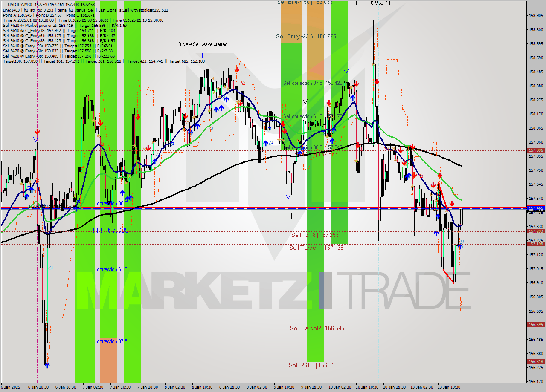546x392 pixels.
Task: Click the blue 157.465 current price tag
Action: pos(536,208)
